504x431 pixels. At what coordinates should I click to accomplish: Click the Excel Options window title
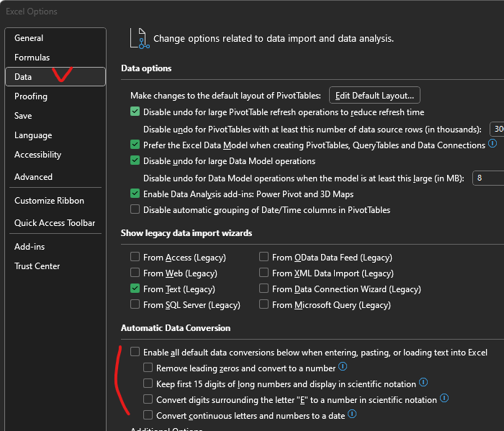(x=32, y=12)
